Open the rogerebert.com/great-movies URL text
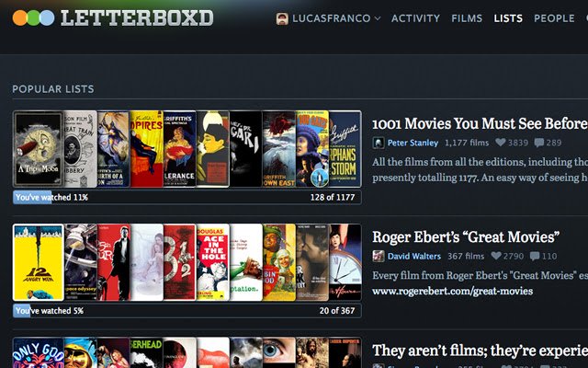Screen dimensions: 588x368 452,291
